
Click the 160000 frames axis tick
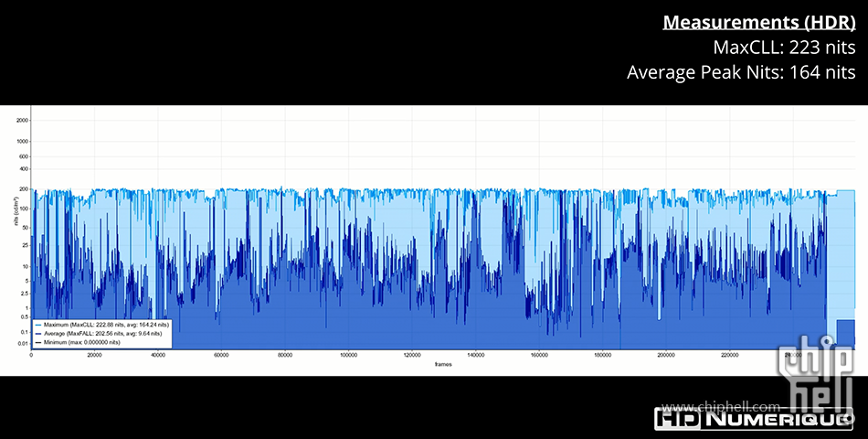tap(538, 356)
